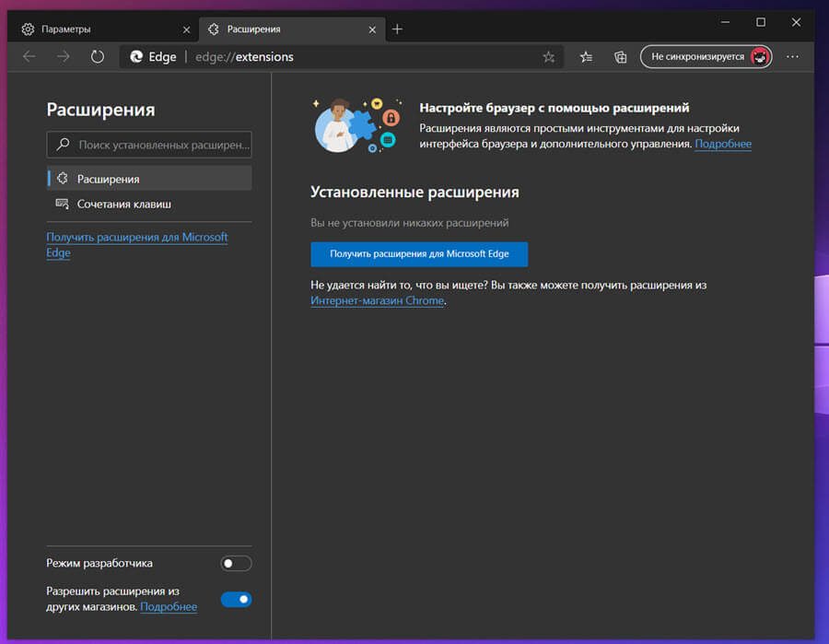The width and height of the screenshot is (829, 644).
Task: Open Подробнее link near other stores
Action: pyautogui.click(x=169, y=606)
